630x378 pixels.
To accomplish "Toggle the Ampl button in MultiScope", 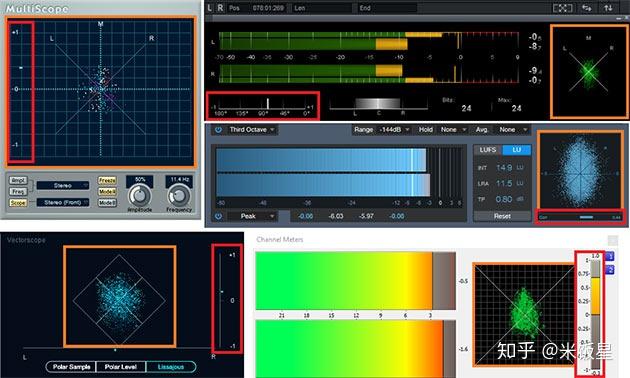I will click(18, 180).
